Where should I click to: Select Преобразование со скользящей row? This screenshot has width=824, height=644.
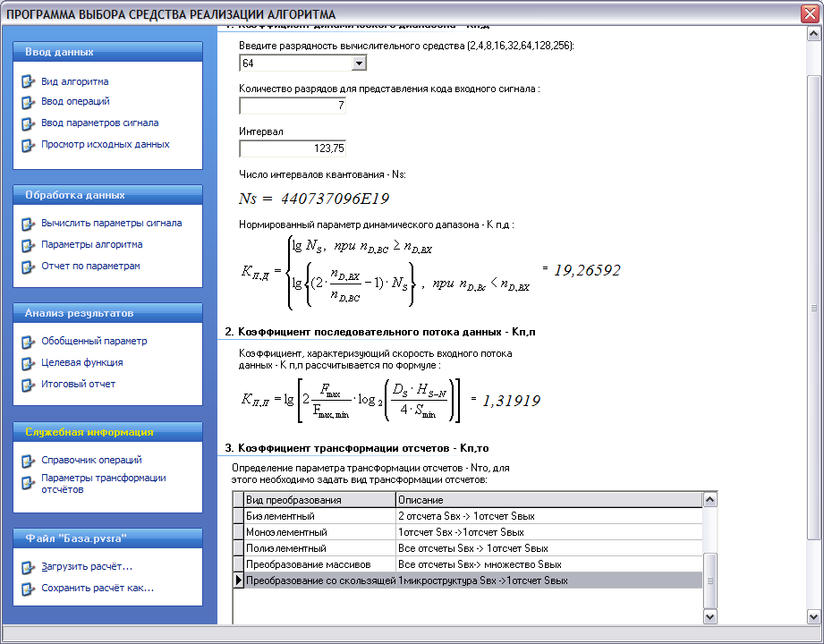(x=467, y=580)
